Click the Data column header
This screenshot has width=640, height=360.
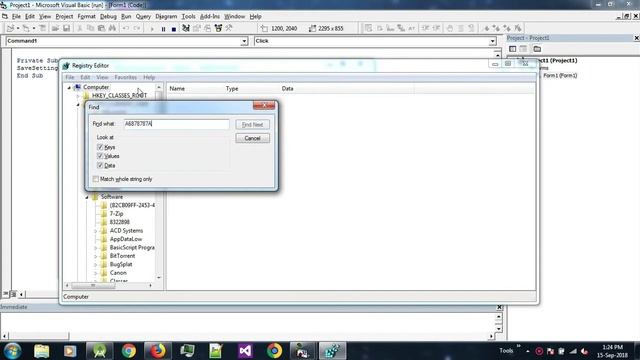point(287,89)
